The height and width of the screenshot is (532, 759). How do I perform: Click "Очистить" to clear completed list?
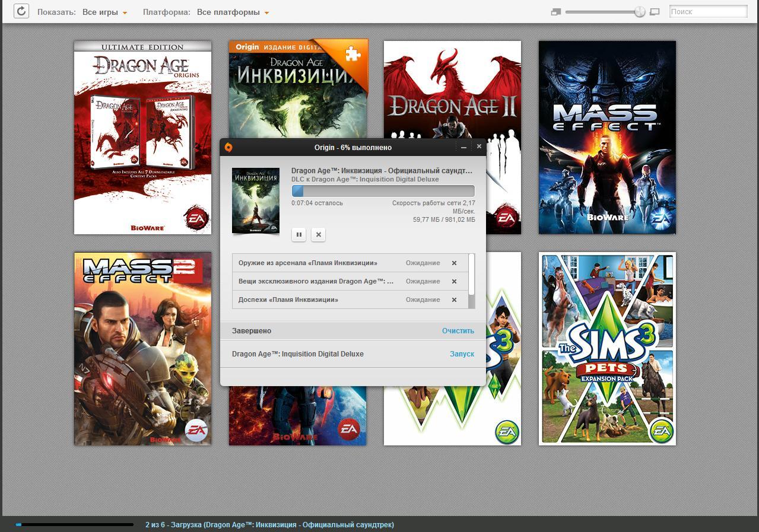pos(458,331)
